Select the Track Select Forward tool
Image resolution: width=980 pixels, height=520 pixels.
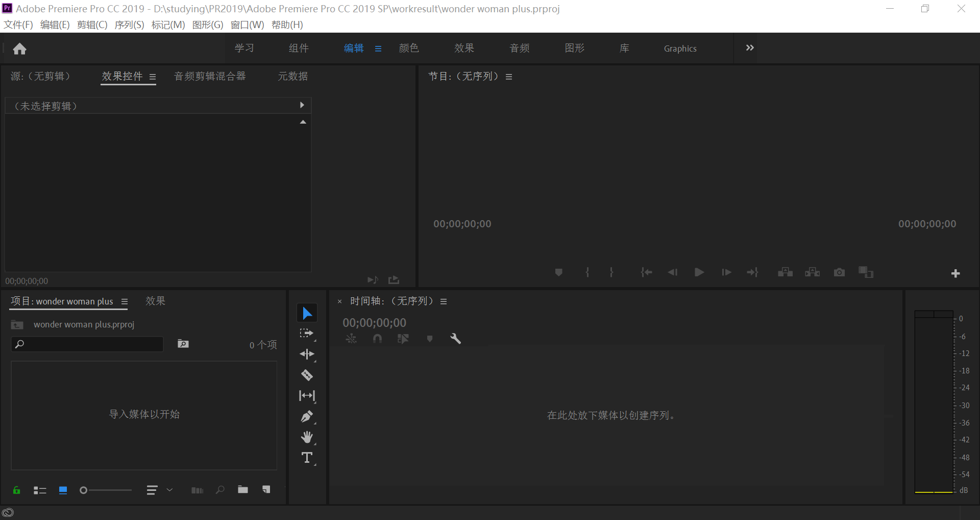coord(307,334)
